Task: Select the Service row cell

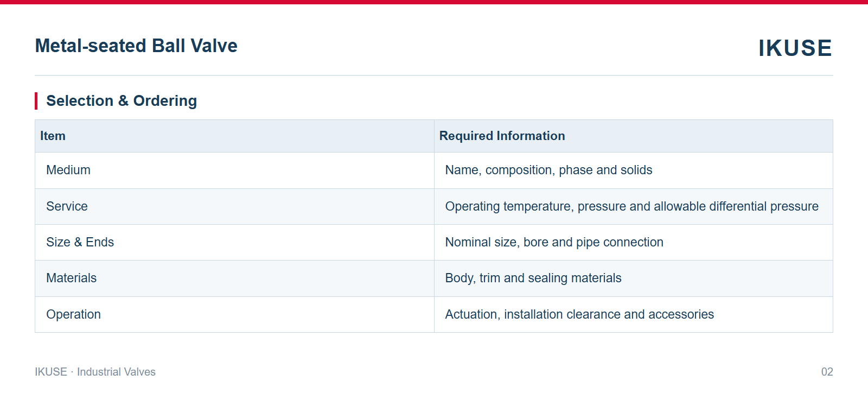Action: (x=234, y=207)
